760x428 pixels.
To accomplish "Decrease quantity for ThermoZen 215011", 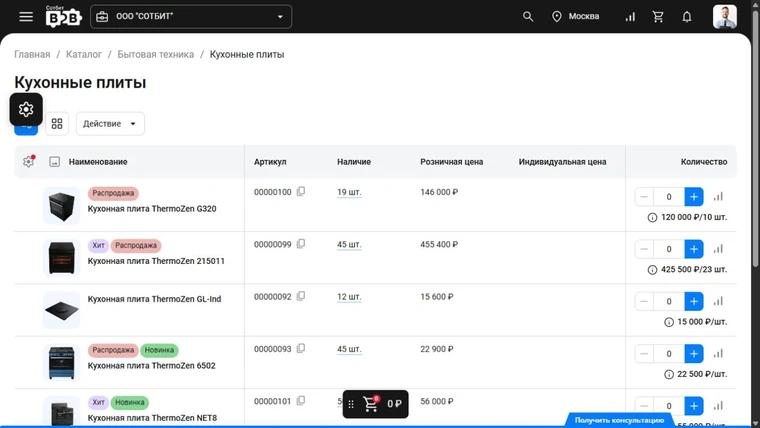I will click(x=644, y=249).
